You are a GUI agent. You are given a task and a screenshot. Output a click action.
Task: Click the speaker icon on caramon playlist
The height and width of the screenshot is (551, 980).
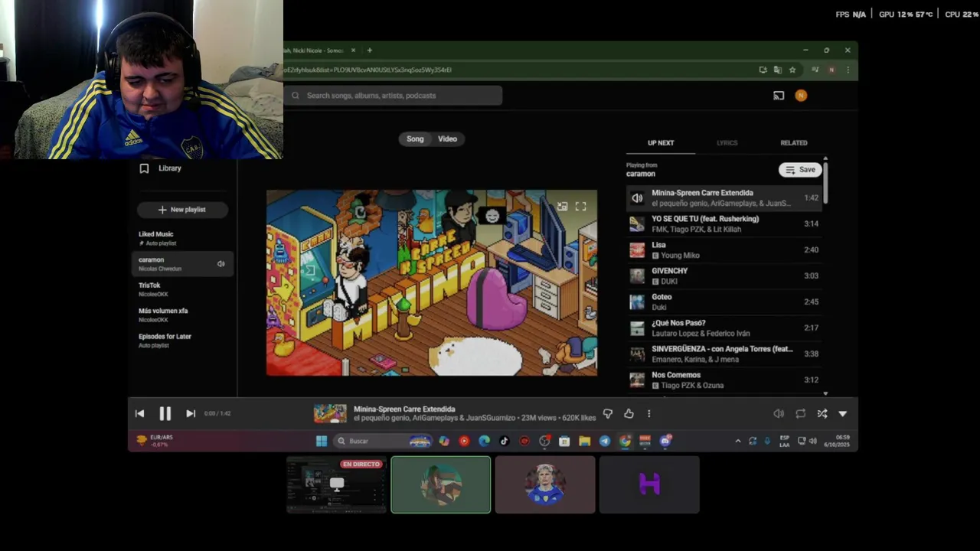(x=220, y=264)
